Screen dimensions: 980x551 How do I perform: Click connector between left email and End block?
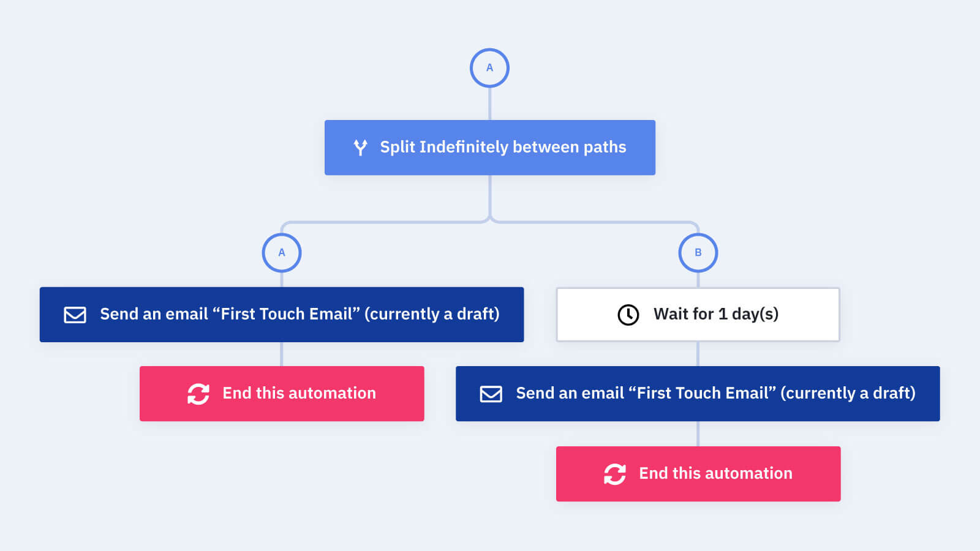tap(282, 354)
